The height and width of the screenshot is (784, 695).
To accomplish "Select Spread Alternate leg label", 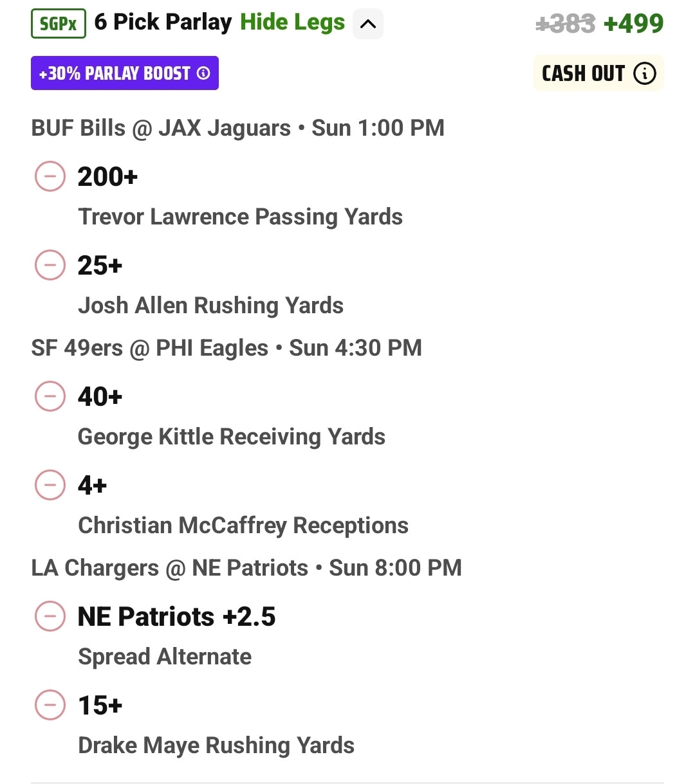I will click(165, 657).
